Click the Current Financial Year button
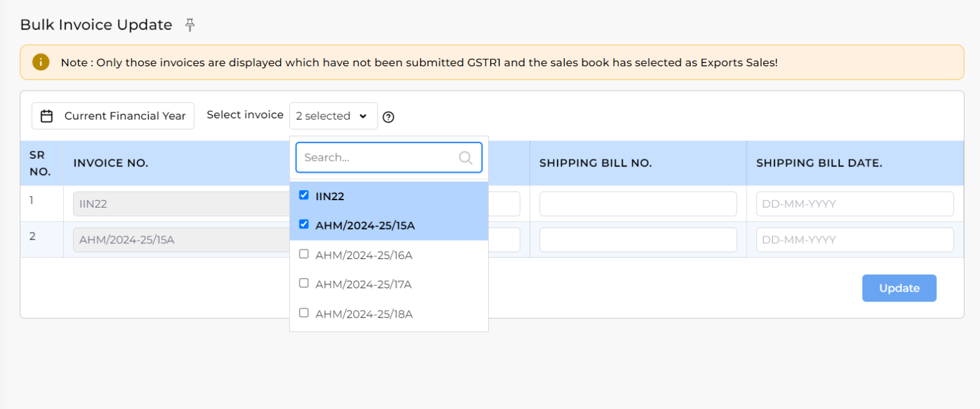The width and height of the screenshot is (980, 409). pos(112,116)
